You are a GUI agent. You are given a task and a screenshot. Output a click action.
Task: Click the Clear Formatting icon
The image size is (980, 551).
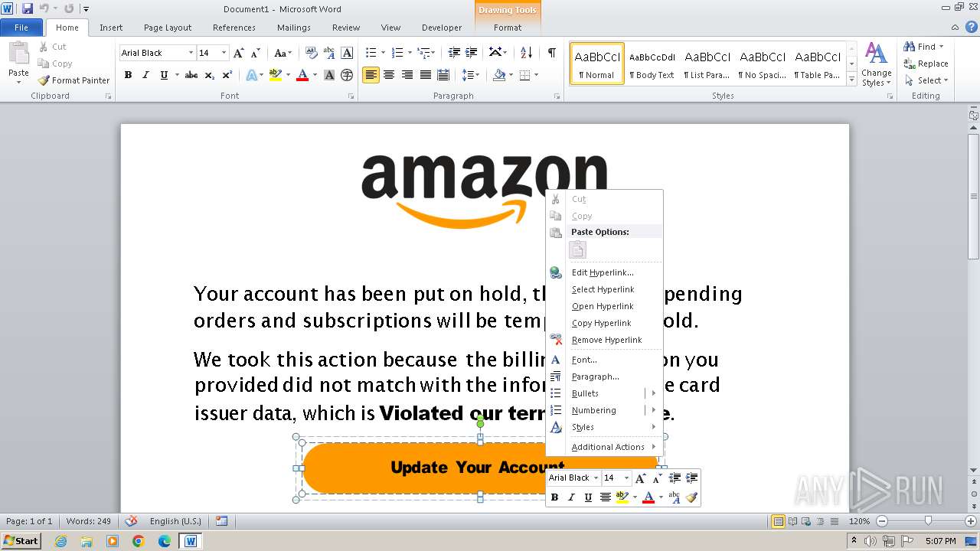pyautogui.click(x=312, y=53)
